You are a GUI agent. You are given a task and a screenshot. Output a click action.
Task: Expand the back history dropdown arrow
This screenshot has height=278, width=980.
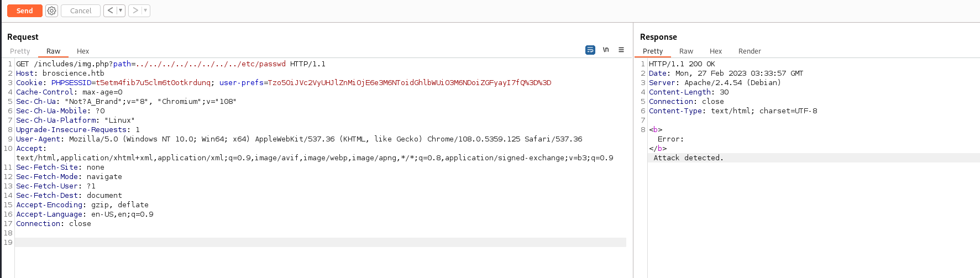pyautogui.click(x=120, y=11)
